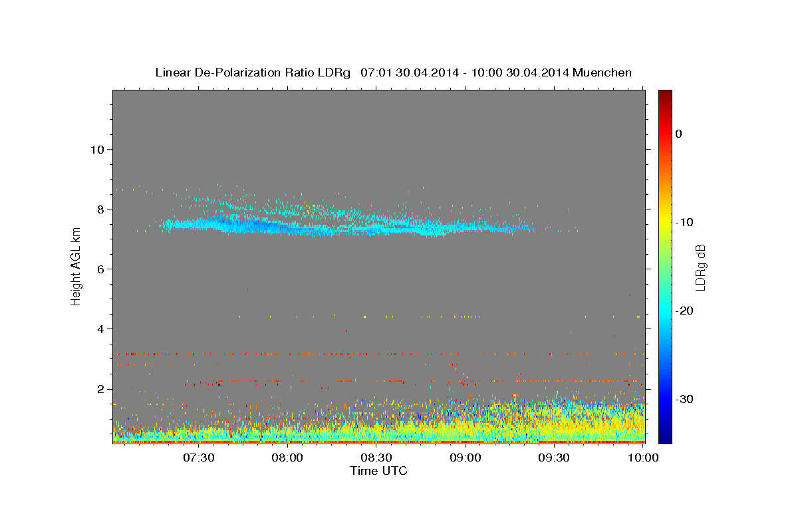Click the height tick label 2
The image size is (798, 532).
coord(101,389)
